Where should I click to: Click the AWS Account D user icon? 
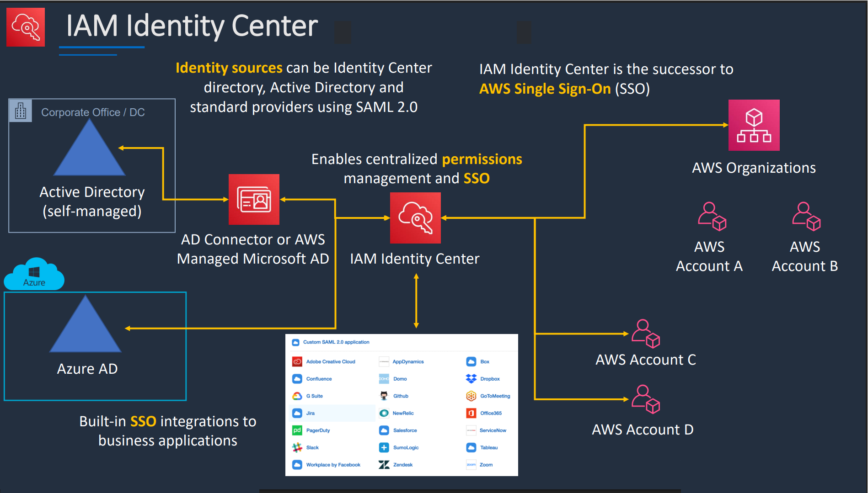tap(646, 399)
